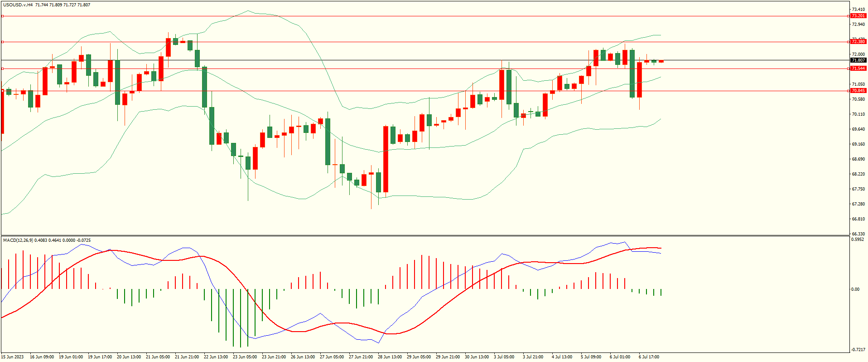Click the 15 Jun 2023 date label

click(12, 357)
